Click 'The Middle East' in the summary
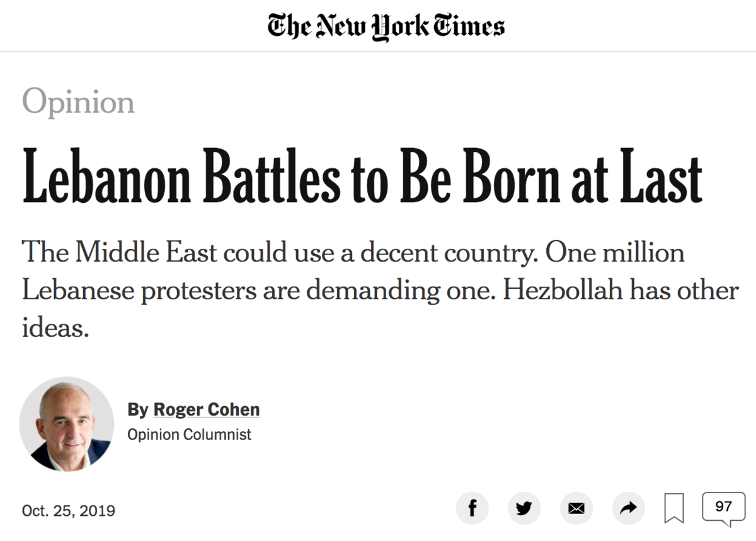This screenshot has width=756, height=541. 121,253
